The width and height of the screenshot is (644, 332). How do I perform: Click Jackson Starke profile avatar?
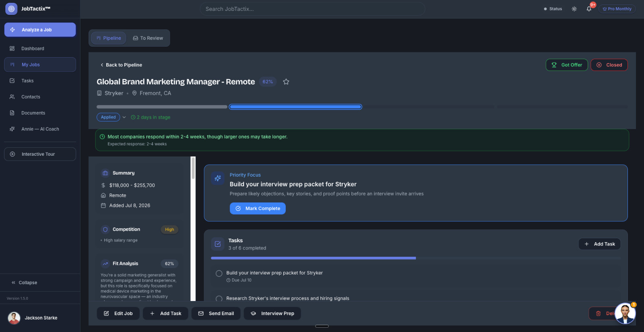coord(14,318)
